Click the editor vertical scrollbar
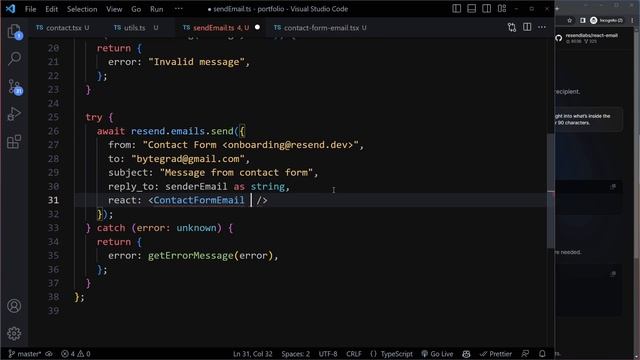640x360 pixels. 551,190
